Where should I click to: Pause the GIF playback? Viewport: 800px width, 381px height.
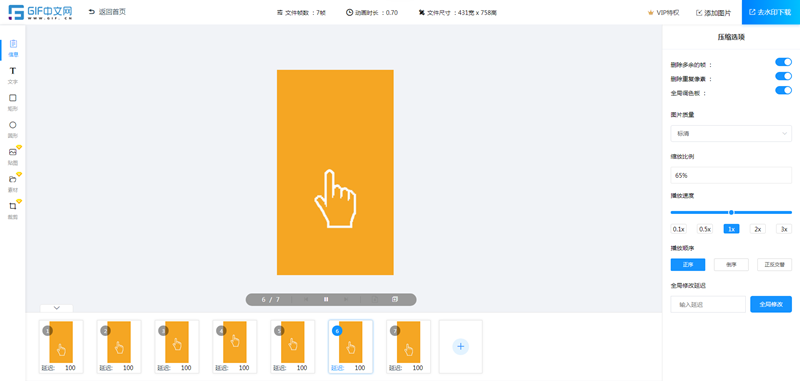[x=326, y=299]
